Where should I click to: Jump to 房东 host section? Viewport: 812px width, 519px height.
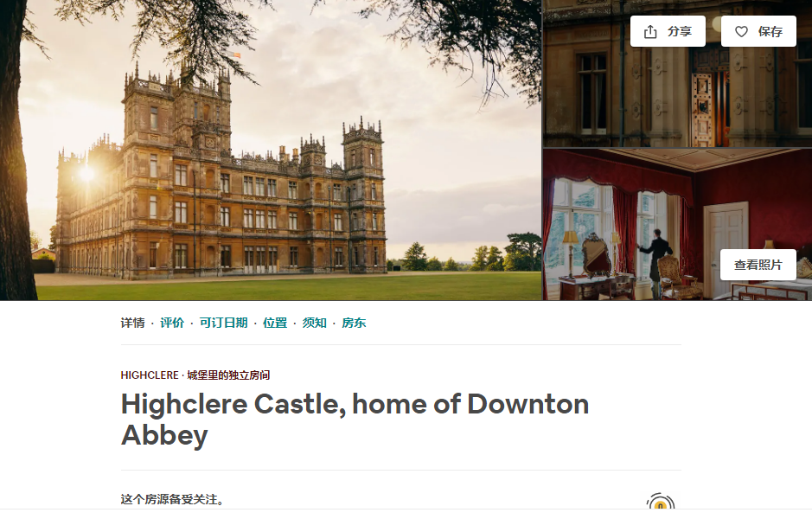coord(354,323)
